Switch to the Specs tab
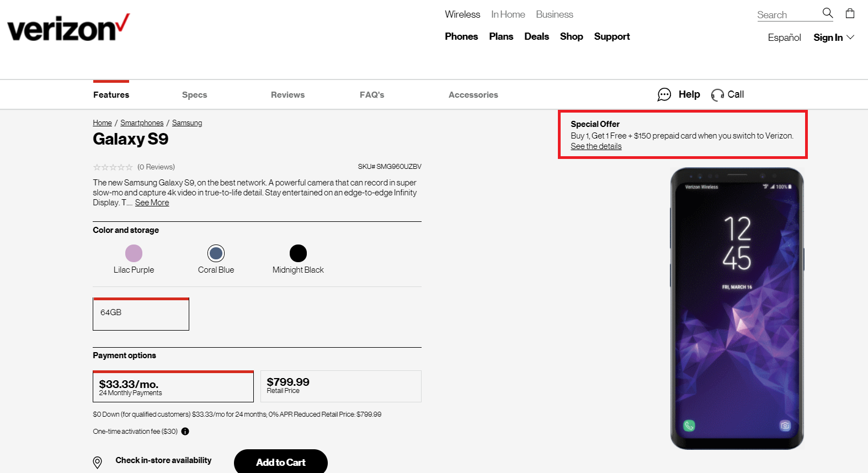The image size is (868, 473). [x=195, y=95]
